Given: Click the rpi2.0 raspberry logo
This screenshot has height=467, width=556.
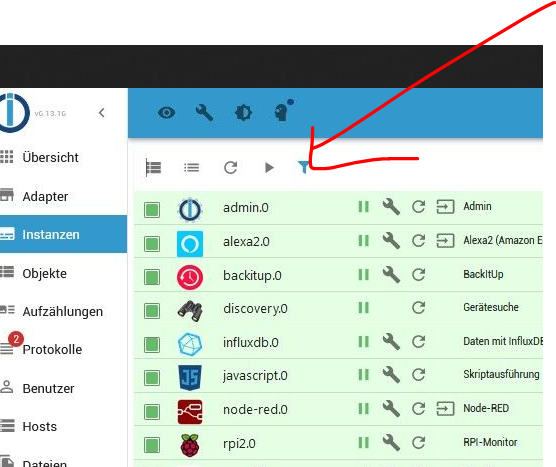Looking at the screenshot, I should pos(190,445).
